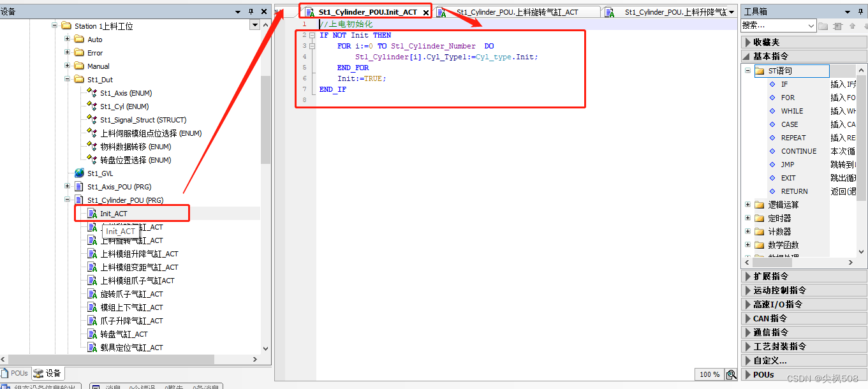Click the St1_Signal_Struct STRUCT icon
The image size is (868, 389).
pyautogui.click(x=92, y=120)
